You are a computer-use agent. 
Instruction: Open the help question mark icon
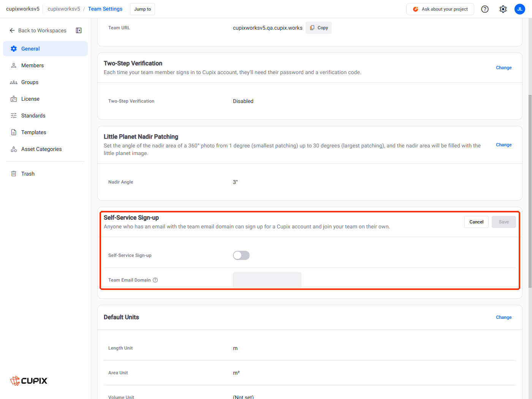pyautogui.click(x=485, y=9)
